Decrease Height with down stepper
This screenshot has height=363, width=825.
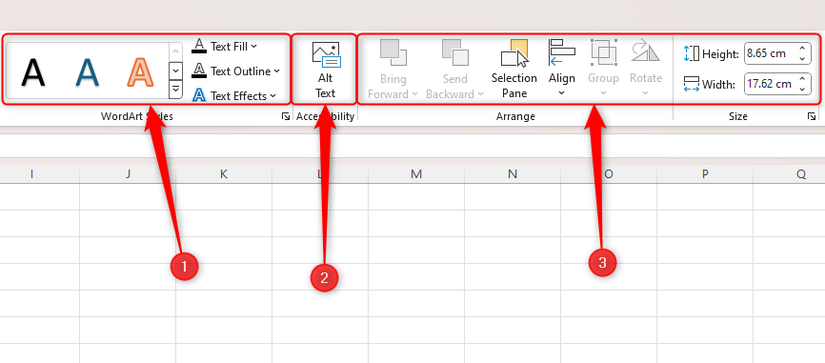(x=802, y=58)
